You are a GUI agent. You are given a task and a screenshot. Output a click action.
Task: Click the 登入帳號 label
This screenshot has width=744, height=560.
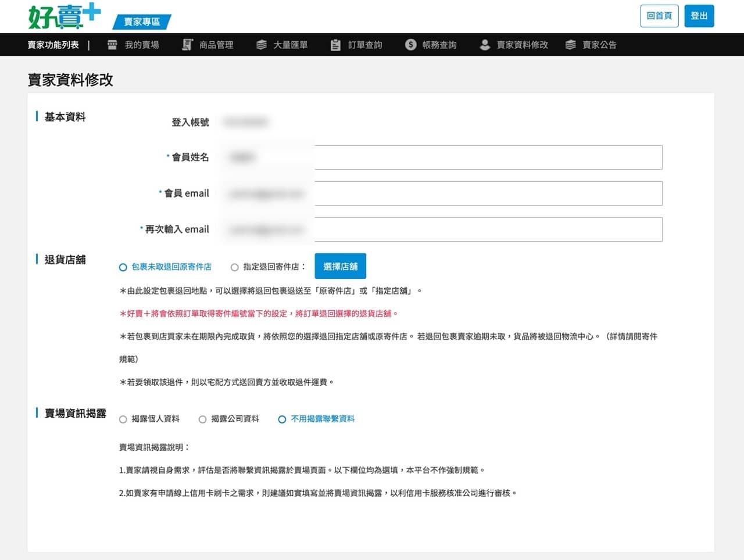click(x=190, y=122)
